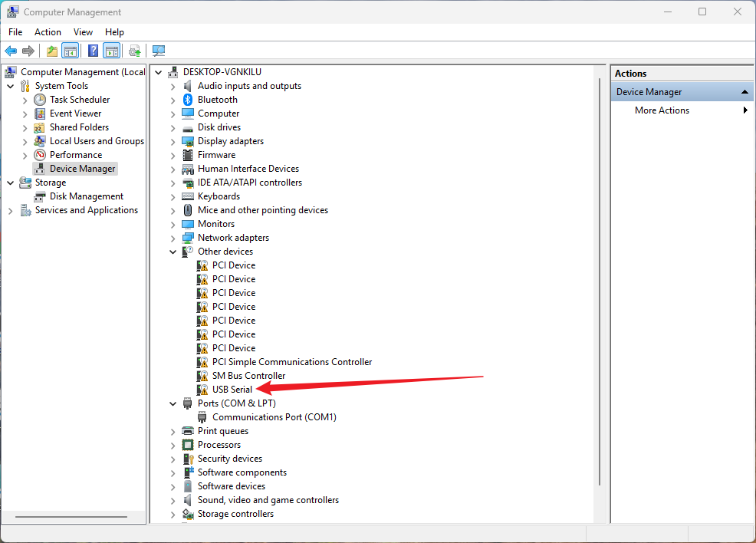This screenshot has height=543, width=756.
Task: Collapse the Storage tree node
Action: click(x=11, y=183)
